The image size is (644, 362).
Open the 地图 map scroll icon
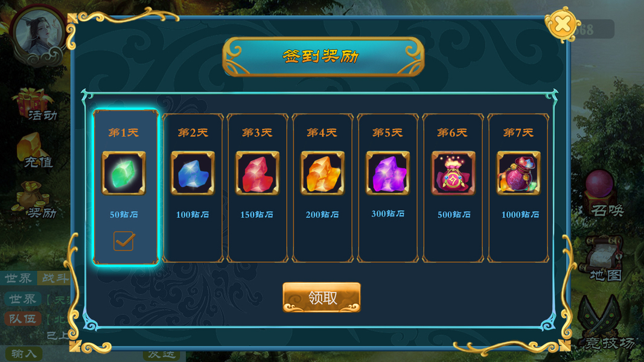[602, 259]
